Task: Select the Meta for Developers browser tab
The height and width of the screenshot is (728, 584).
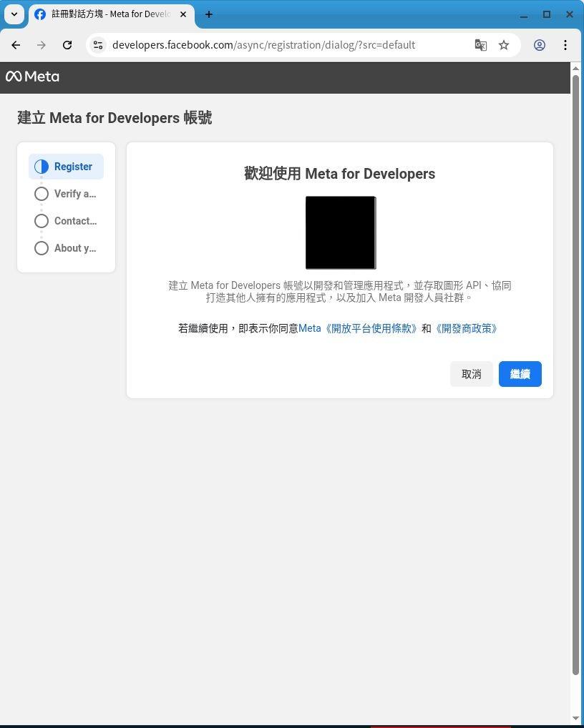Action: [x=112, y=14]
